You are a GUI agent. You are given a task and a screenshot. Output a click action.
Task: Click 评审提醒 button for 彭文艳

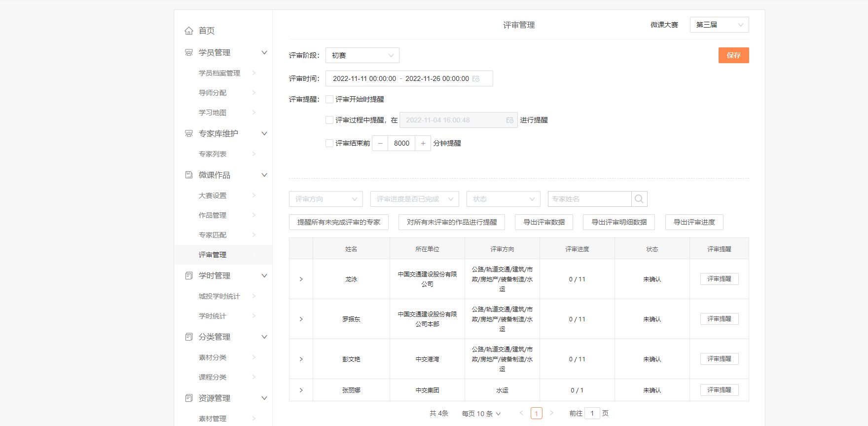pos(720,359)
